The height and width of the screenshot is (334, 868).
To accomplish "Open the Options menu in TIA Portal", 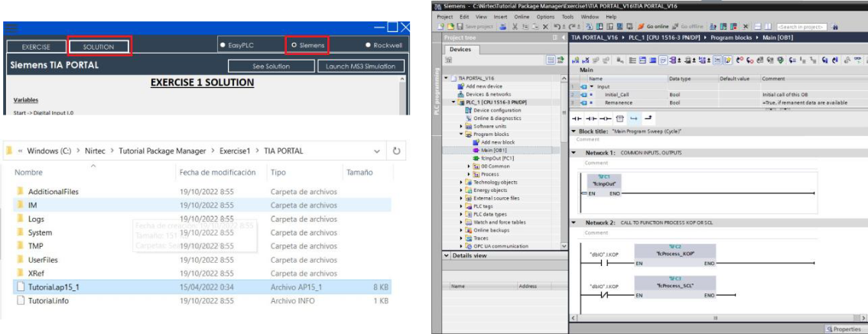I will pyautogui.click(x=545, y=17).
